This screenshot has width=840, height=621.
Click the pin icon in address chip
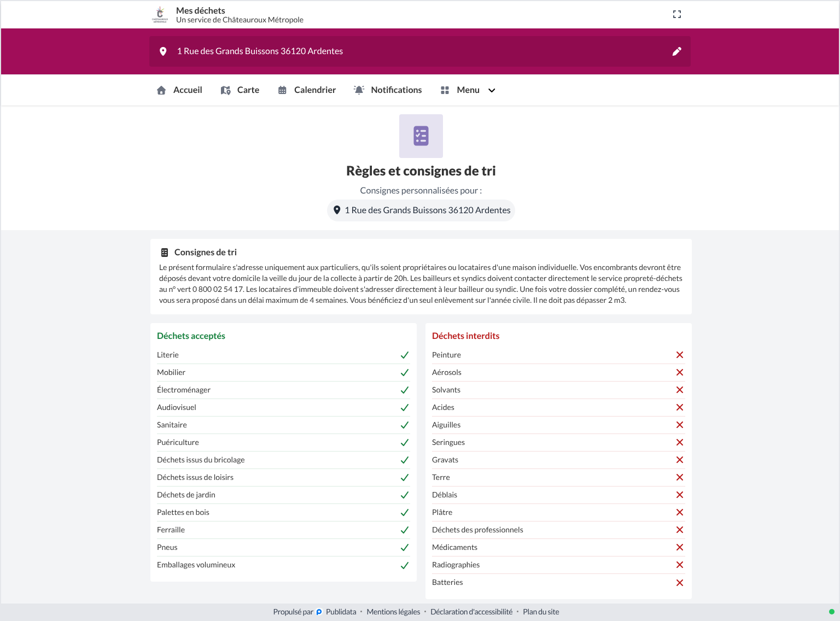337,210
